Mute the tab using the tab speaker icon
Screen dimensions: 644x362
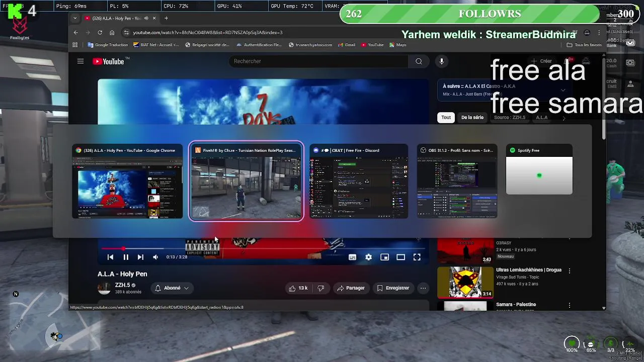pyautogui.click(x=146, y=18)
